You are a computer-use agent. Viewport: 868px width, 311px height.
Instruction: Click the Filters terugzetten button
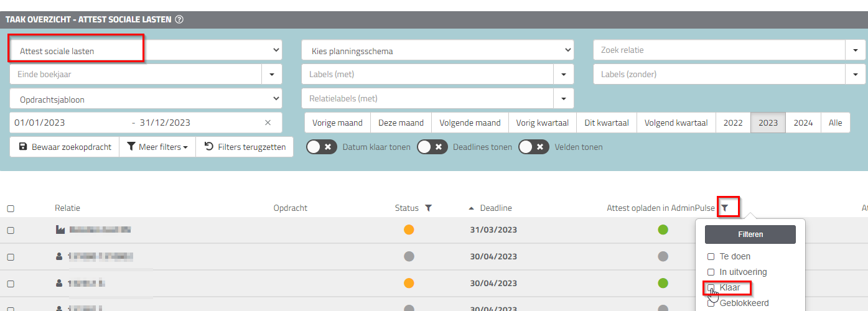pyautogui.click(x=245, y=147)
